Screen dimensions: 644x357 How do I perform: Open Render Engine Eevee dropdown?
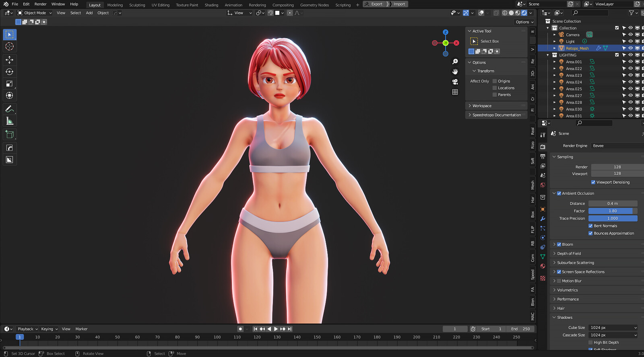pos(617,146)
